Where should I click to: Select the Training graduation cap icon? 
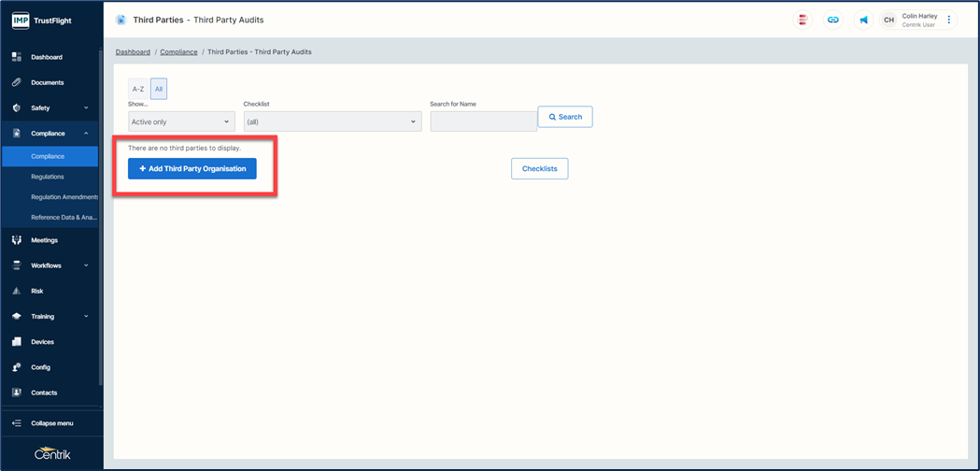(17, 317)
